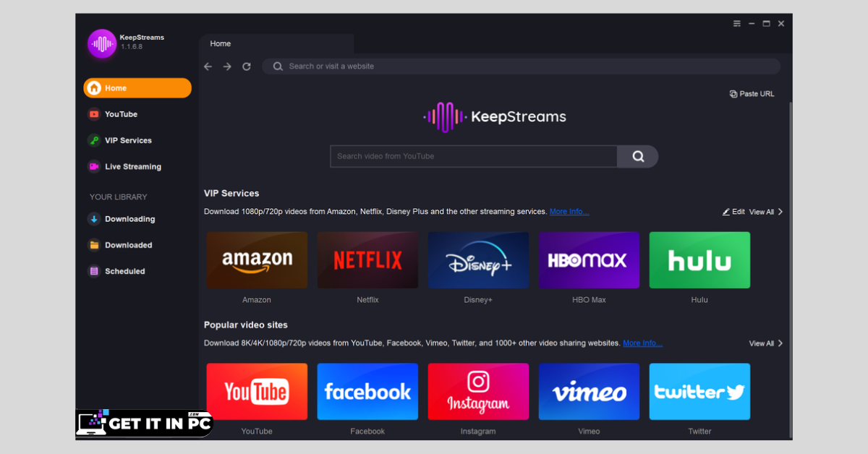
Task: Click the HBO Max label under its tile
Action: [x=589, y=300]
